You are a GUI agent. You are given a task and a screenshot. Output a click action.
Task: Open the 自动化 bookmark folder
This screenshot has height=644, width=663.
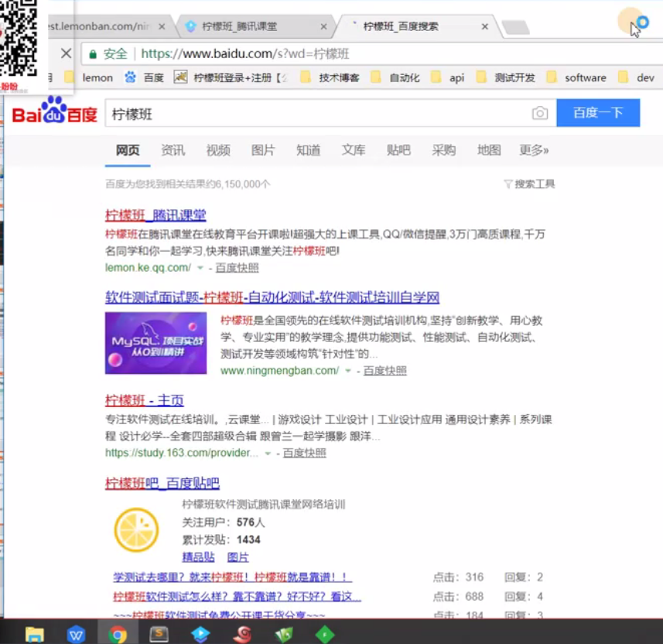395,78
